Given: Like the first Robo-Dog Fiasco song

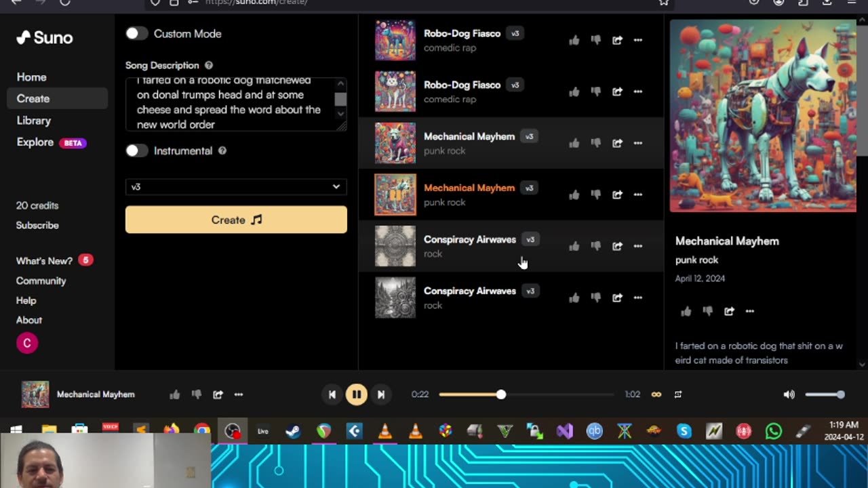Looking at the screenshot, I should [x=574, y=40].
